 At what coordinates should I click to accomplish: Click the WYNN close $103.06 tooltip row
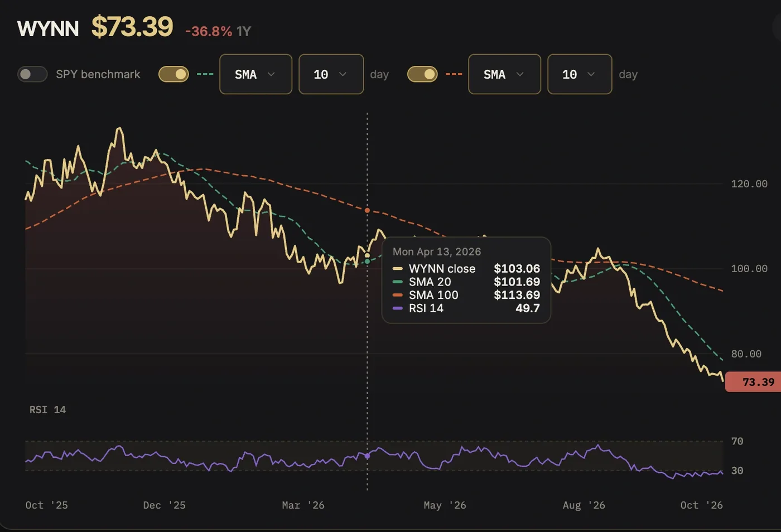[466, 269]
